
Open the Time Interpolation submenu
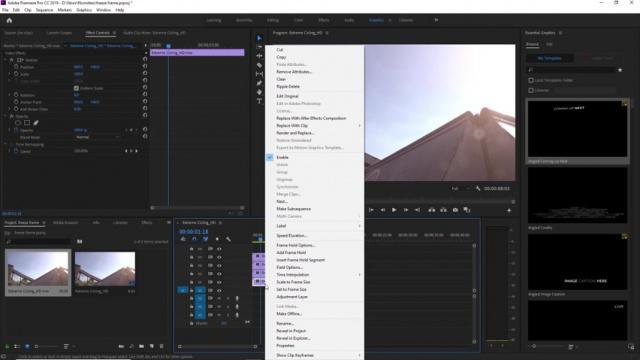coord(314,275)
